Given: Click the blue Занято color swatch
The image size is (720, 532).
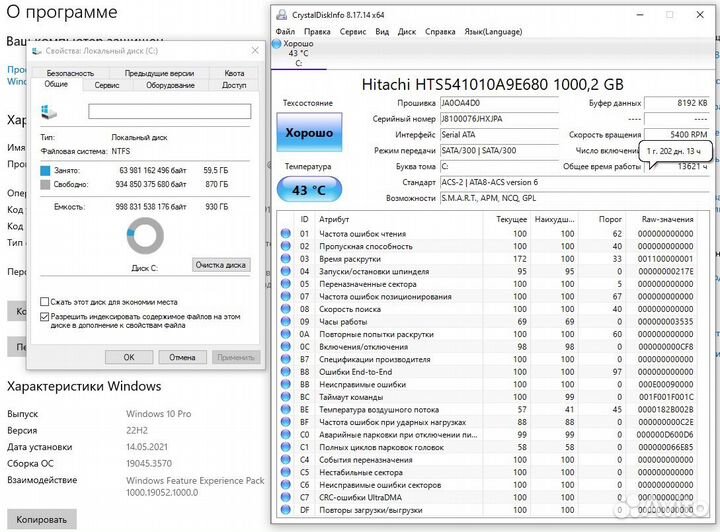Looking at the screenshot, I should tap(45, 171).
